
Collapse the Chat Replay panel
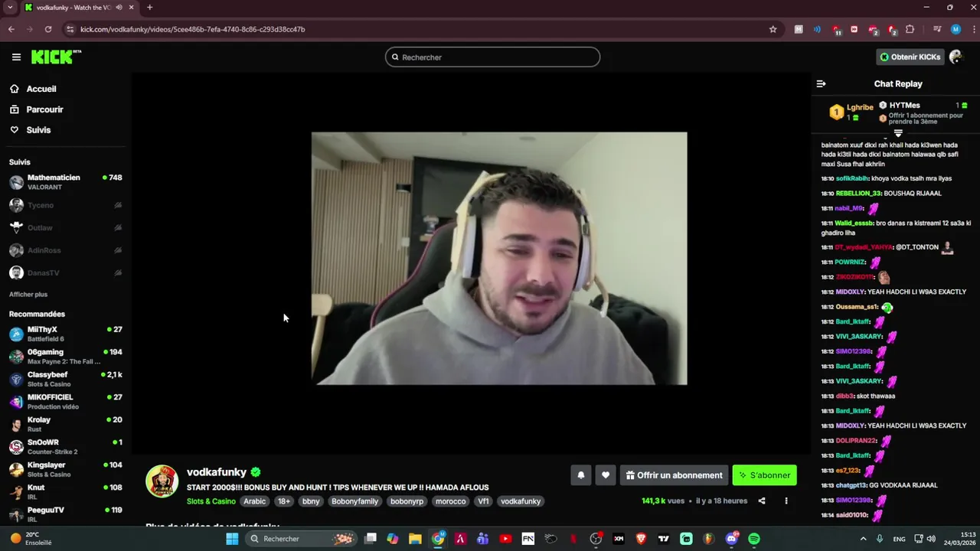(821, 84)
